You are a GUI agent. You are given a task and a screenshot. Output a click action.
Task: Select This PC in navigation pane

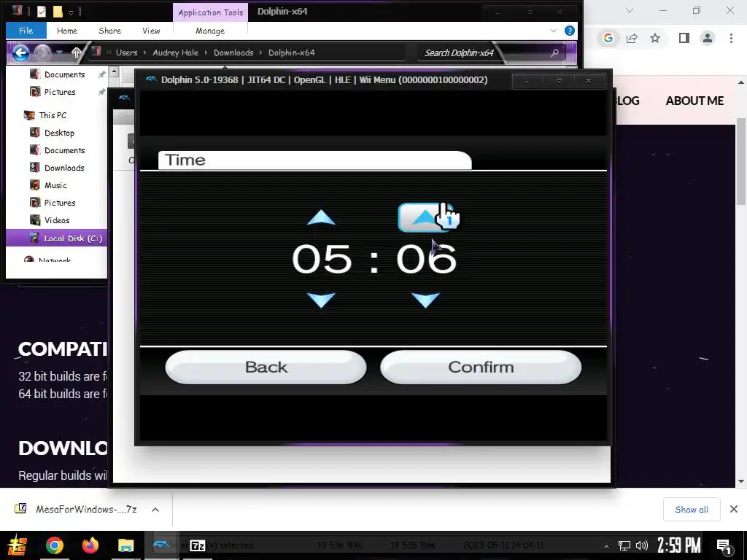[53, 115]
